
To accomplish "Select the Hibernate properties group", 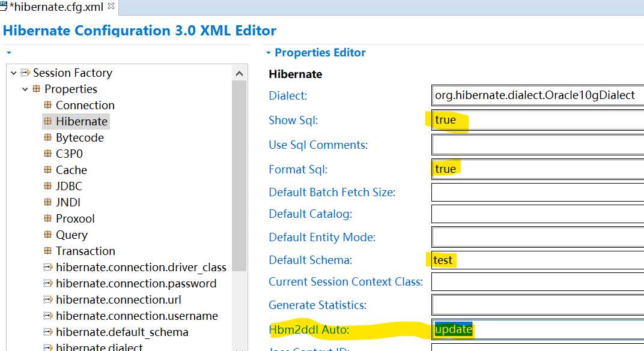I will tap(82, 121).
